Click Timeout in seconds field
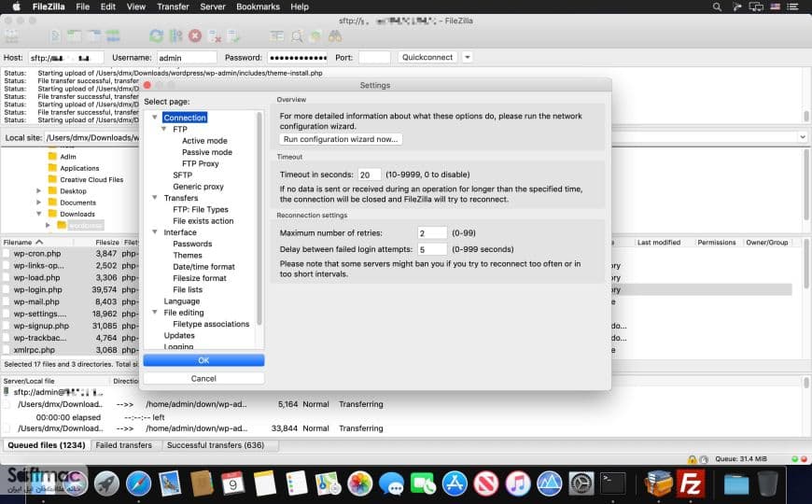 [370, 175]
